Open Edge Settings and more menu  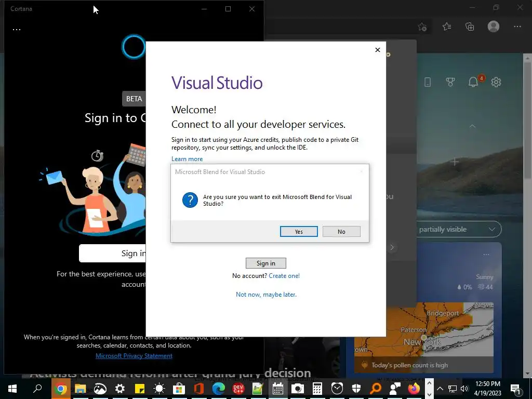(x=517, y=26)
